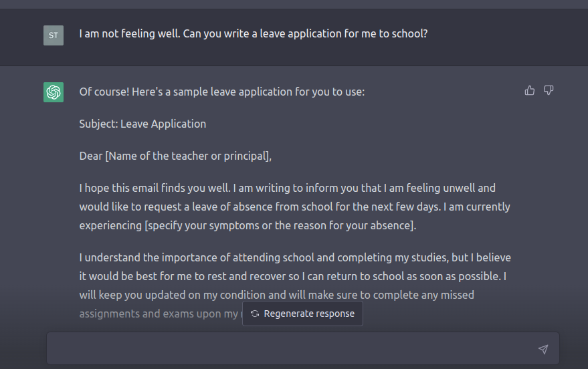Click the '[specify your symptoms' placeholder text
The width and height of the screenshot is (588, 369).
click(x=280, y=225)
